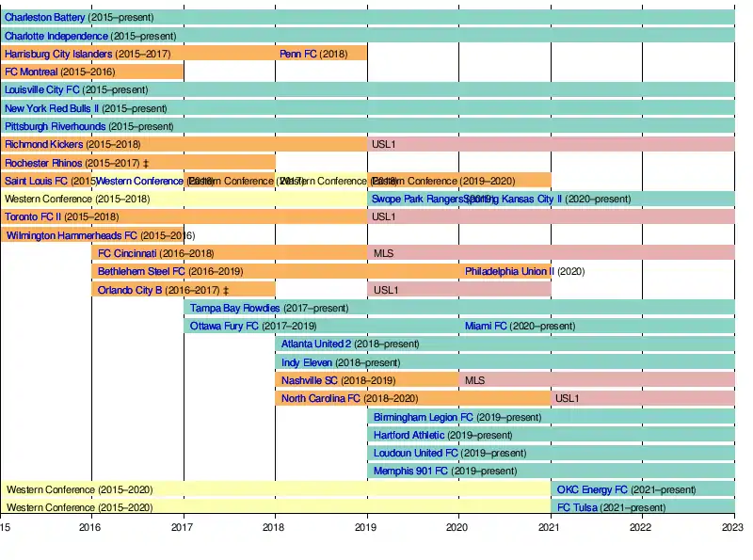Click USL1 label in Toronto FC II row
This screenshot has width=753, height=560.
click(384, 216)
